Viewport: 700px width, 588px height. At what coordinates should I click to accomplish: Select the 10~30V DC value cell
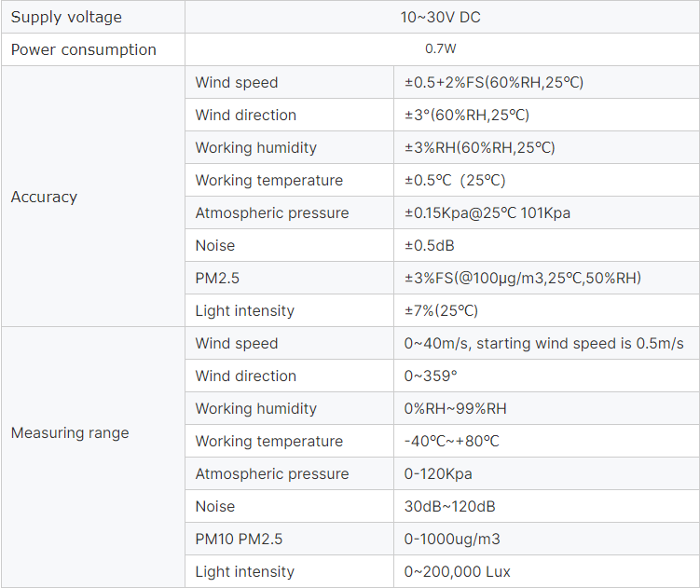[442, 17]
